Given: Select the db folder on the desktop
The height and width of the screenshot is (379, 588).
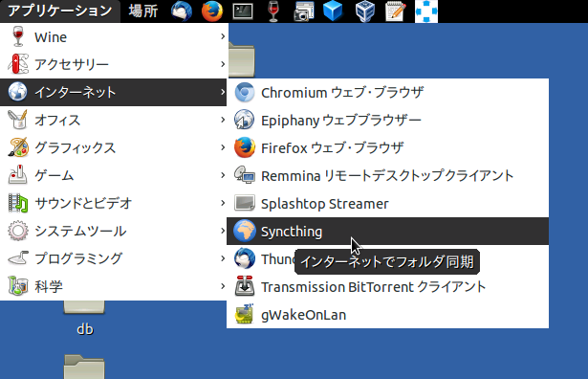Looking at the screenshot, I should [x=85, y=317].
